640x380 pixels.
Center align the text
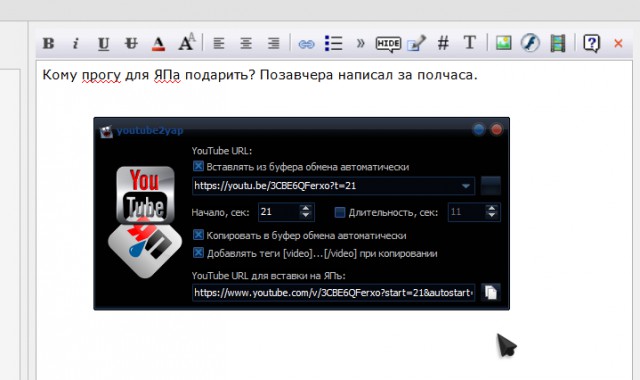click(x=246, y=43)
